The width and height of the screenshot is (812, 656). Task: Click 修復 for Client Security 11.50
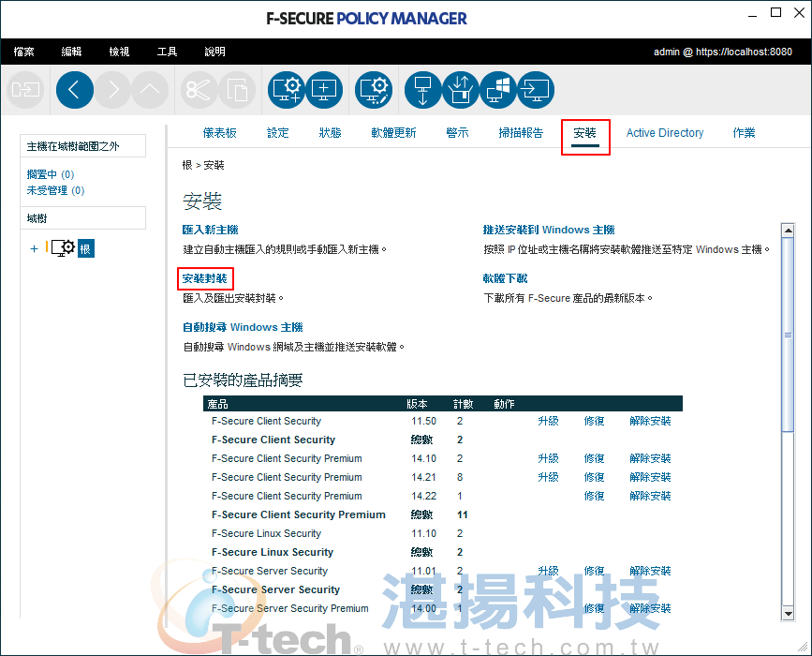pyautogui.click(x=595, y=422)
